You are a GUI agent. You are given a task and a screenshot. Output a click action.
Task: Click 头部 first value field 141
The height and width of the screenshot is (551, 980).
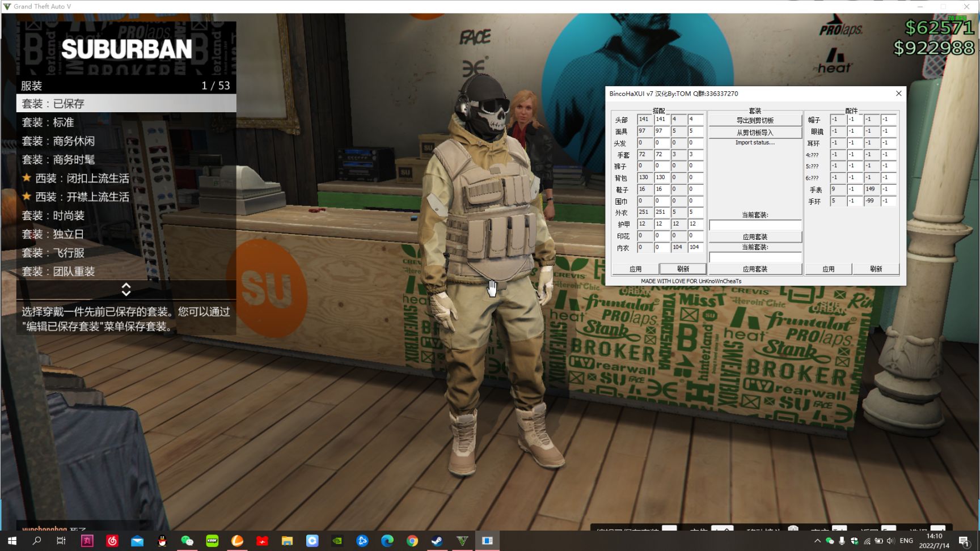(x=645, y=120)
